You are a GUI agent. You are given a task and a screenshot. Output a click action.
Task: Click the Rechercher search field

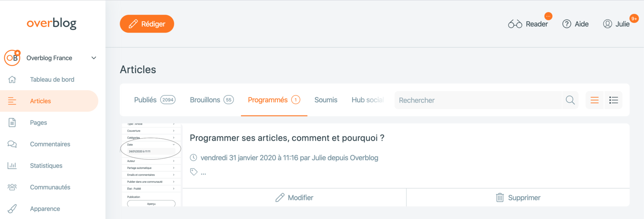(478, 100)
